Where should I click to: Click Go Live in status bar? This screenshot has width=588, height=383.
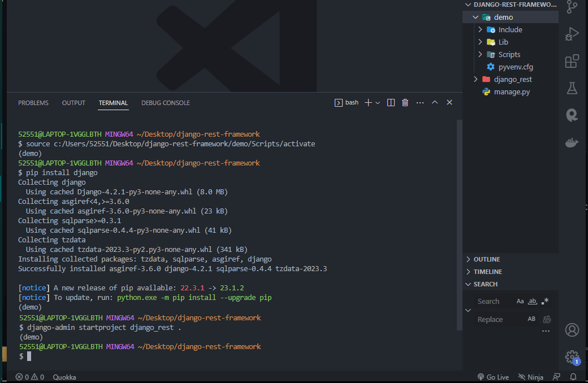[493, 377]
